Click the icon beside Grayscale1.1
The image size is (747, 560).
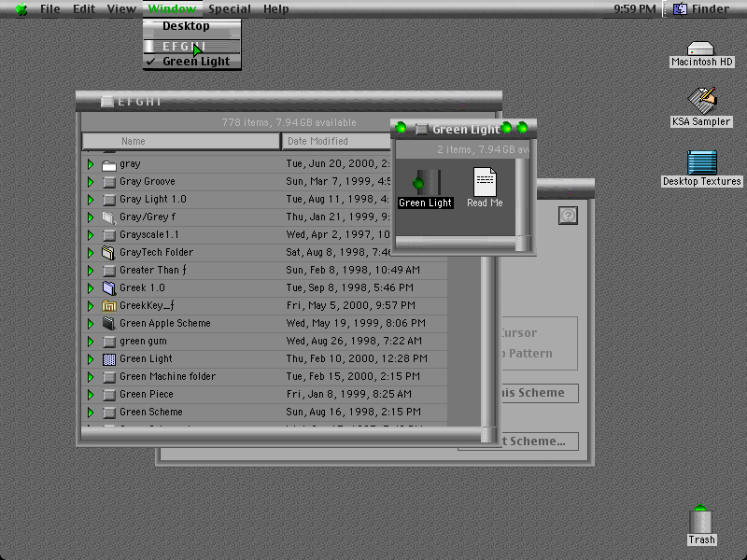(x=109, y=235)
